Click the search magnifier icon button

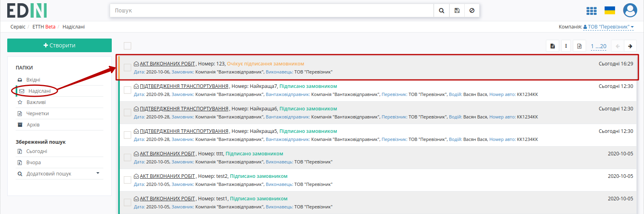point(441,10)
